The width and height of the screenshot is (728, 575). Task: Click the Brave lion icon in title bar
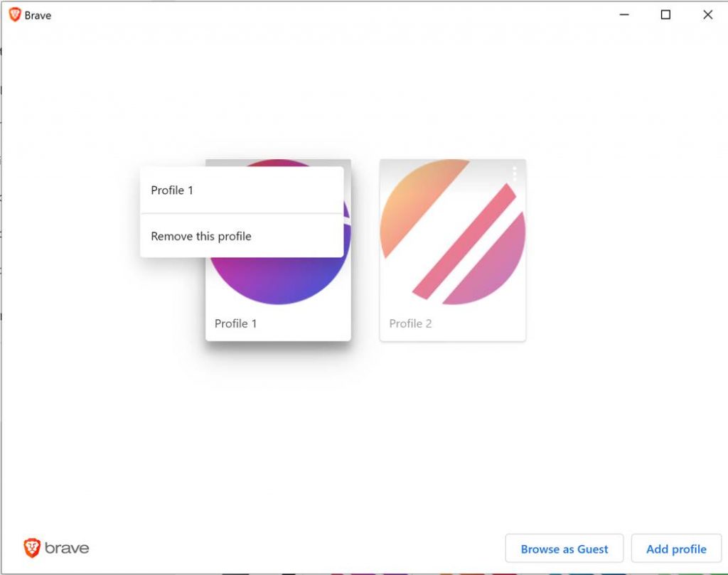14,15
